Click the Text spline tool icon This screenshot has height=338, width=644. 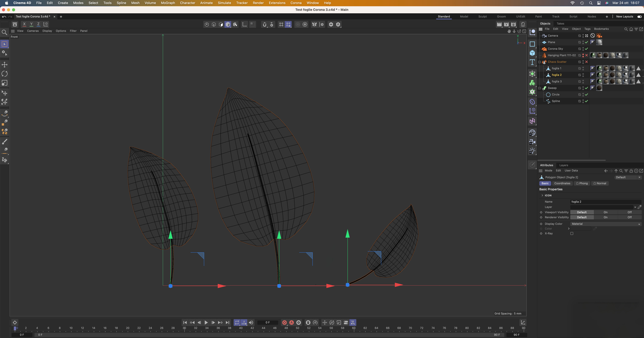(532, 62)
